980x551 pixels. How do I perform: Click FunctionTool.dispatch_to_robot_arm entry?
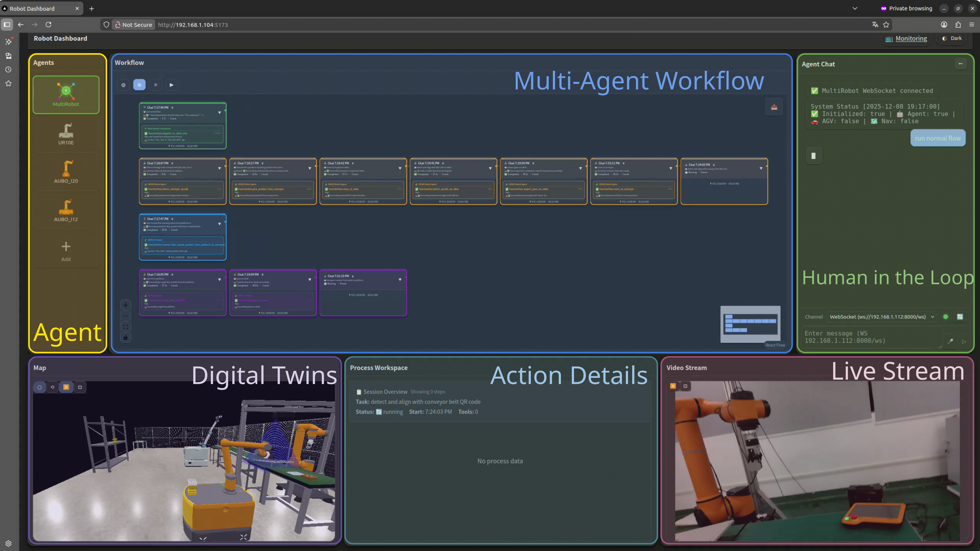(x=167, y=133)
